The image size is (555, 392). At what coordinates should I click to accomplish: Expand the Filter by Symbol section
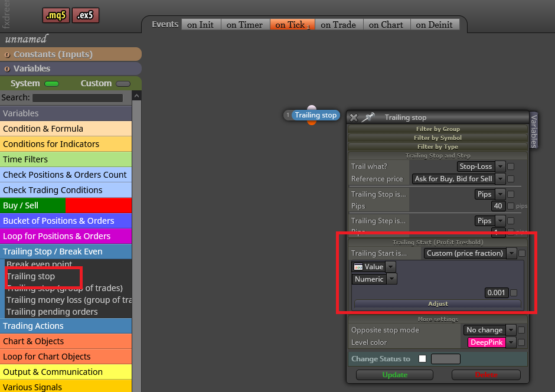[438, 138]
